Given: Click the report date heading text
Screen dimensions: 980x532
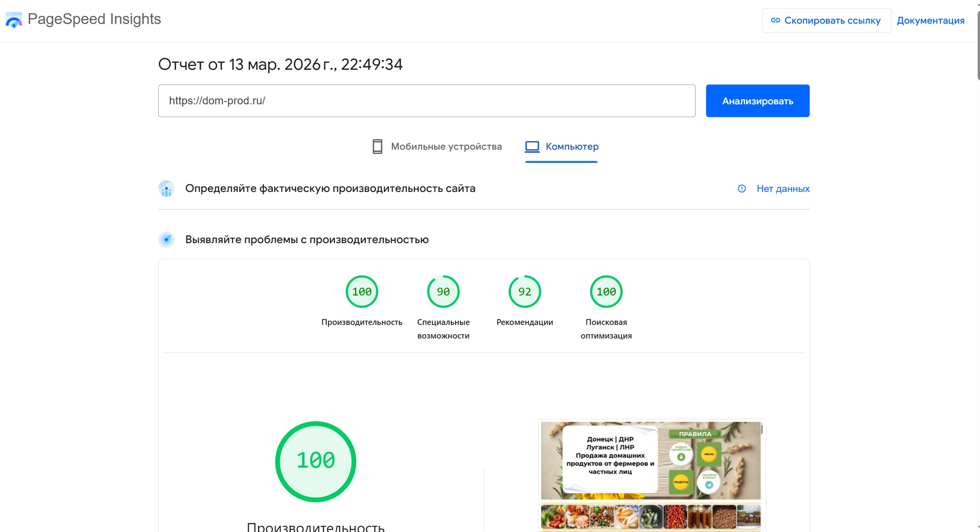Looking at the screenshot, I should coord(280,64).
